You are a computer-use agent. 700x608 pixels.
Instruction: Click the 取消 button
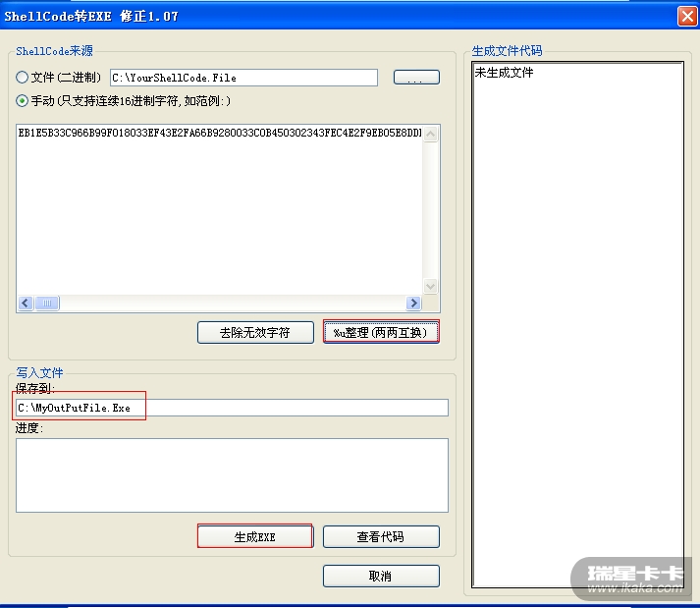click(381, 576)
